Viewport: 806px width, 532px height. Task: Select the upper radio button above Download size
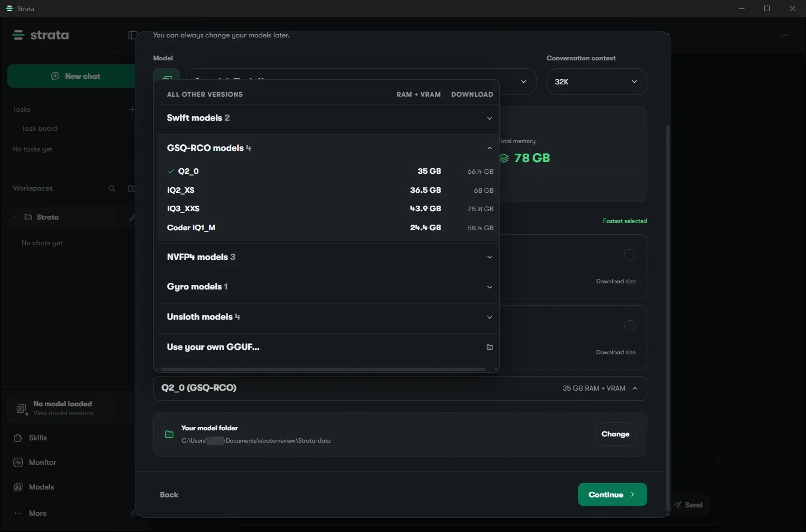630,255
